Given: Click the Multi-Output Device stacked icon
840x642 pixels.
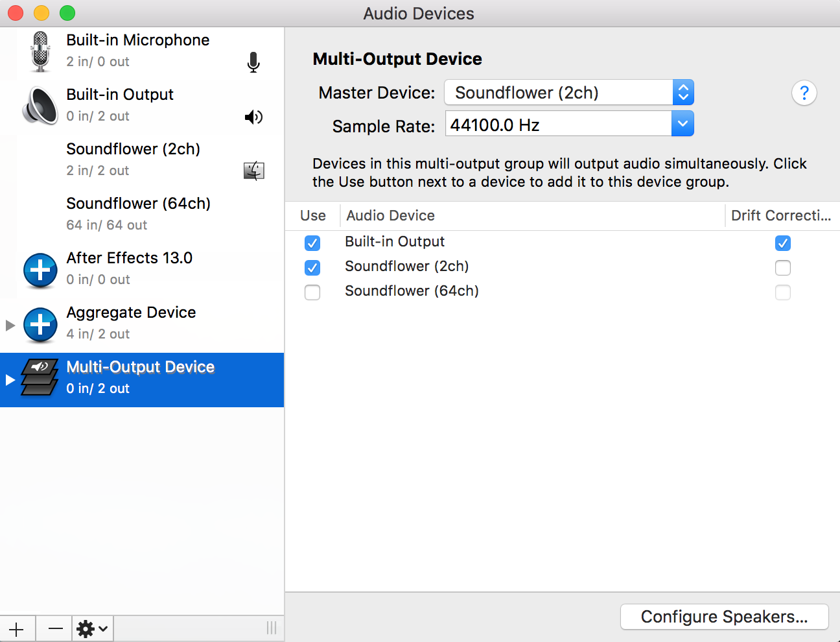Looking at the screenshot, I should [x=40, y=377].
